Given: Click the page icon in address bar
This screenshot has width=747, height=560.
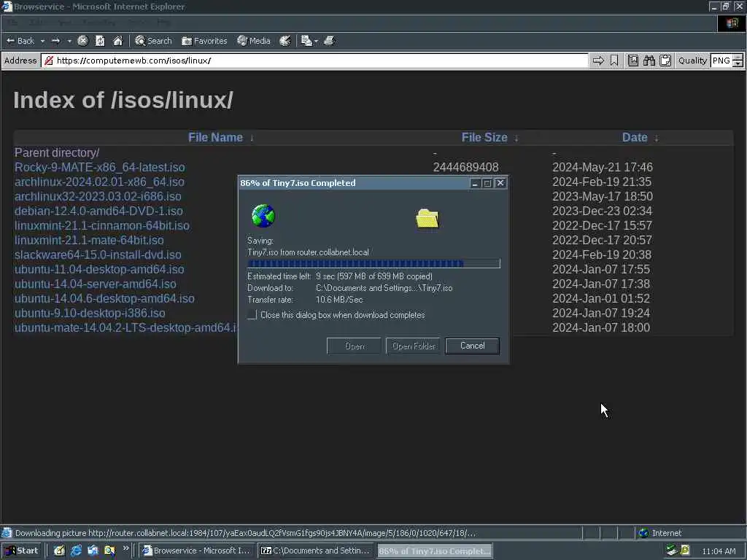Looking at the screenshot, I should coord(48,61).
